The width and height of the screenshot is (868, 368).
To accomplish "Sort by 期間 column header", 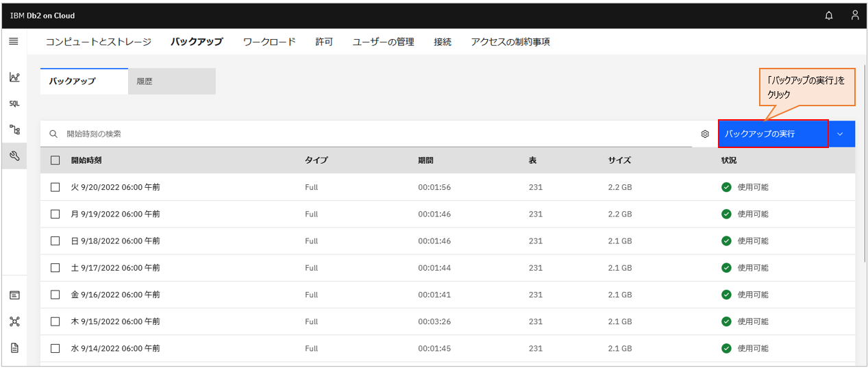I will (426, 160).
